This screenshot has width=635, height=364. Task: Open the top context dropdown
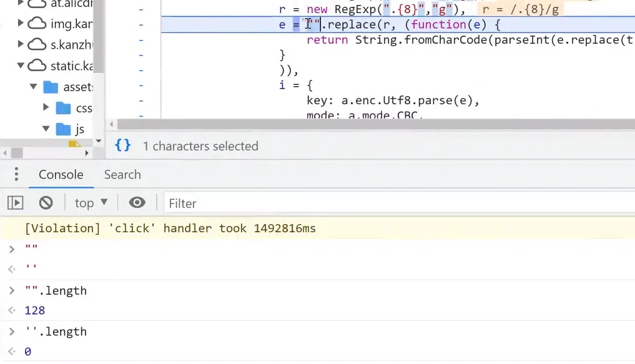click(x=91, y=203)
